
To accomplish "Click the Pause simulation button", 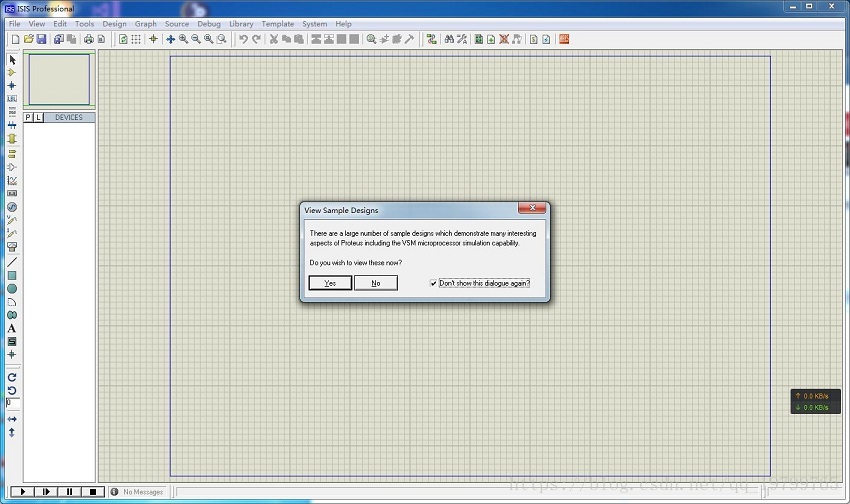I will [69, 492].
